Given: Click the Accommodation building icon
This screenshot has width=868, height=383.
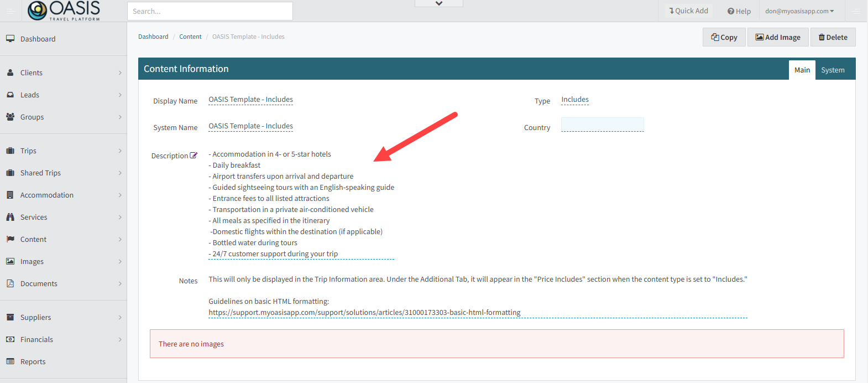Looking at the screenshot, I should point(10,195).
